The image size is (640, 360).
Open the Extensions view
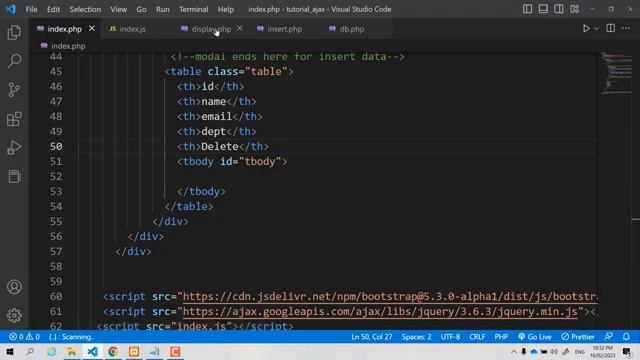[14, 119]
